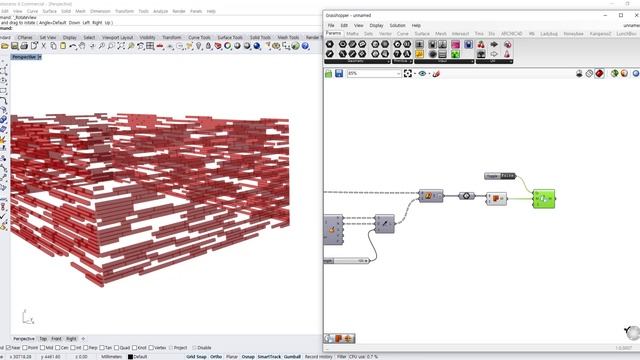This screenshot has height=360, width=640.
Task: Click blue Save floppy icon in Grasshopper
Action: [x=339, y=73]
